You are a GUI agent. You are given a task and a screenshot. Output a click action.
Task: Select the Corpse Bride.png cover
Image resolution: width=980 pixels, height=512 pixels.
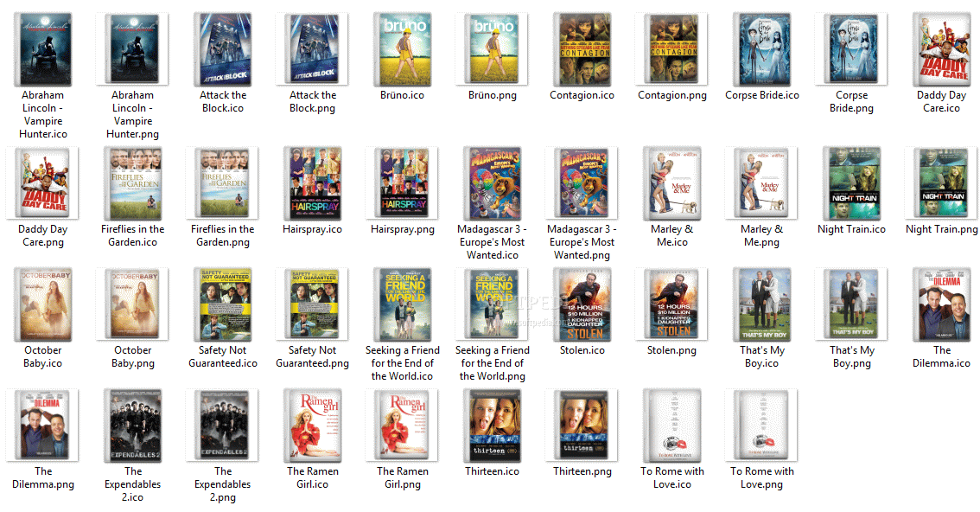click(852, 49)
